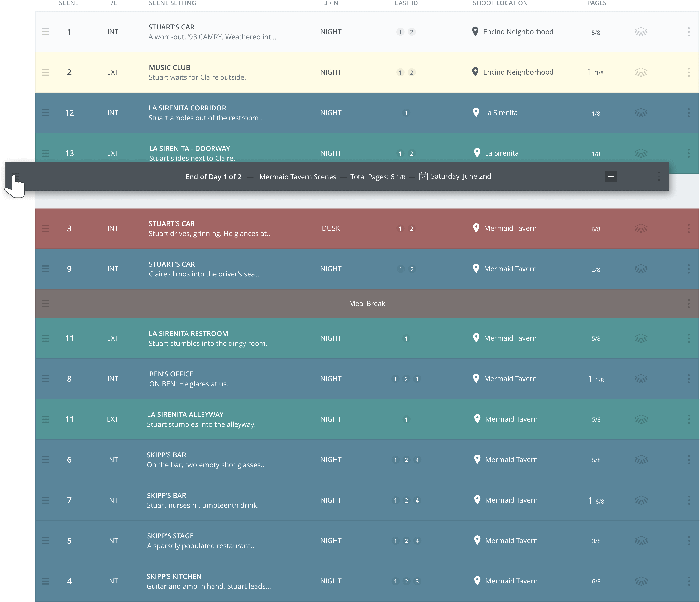The height and width of the screenshot is (602, 700).
Task: Click the location pin icon for La Sirenita
Action: [476, 112]
